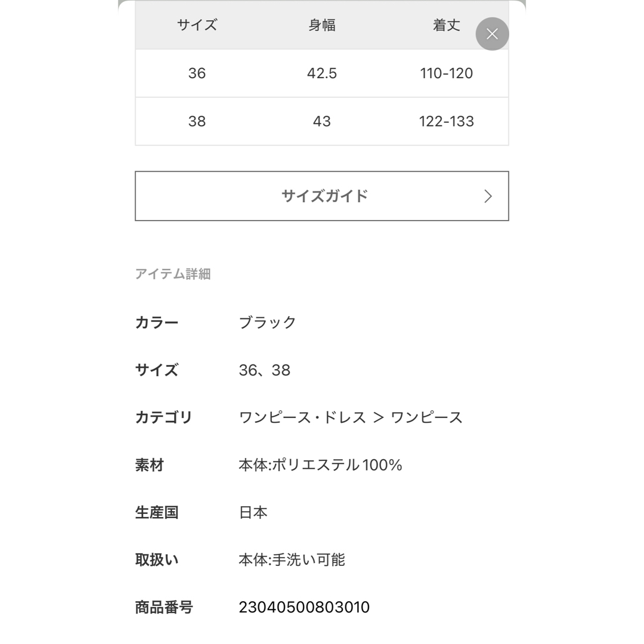Screen dimensions: 644x644
Task: Click the 42.5 body width value
Action: coord(322,73)
